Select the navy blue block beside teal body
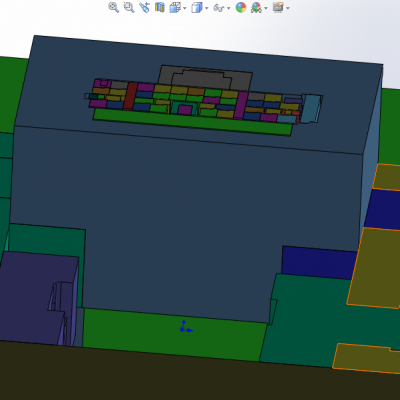400x400 pixels. click(x=318, y=263)
